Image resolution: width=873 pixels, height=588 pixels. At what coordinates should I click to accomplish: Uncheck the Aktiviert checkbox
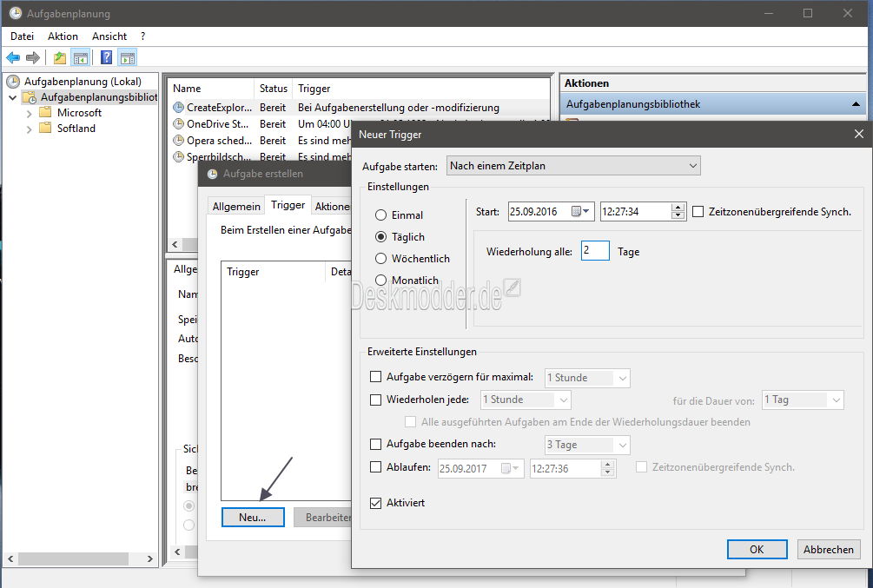click(376, 503)
